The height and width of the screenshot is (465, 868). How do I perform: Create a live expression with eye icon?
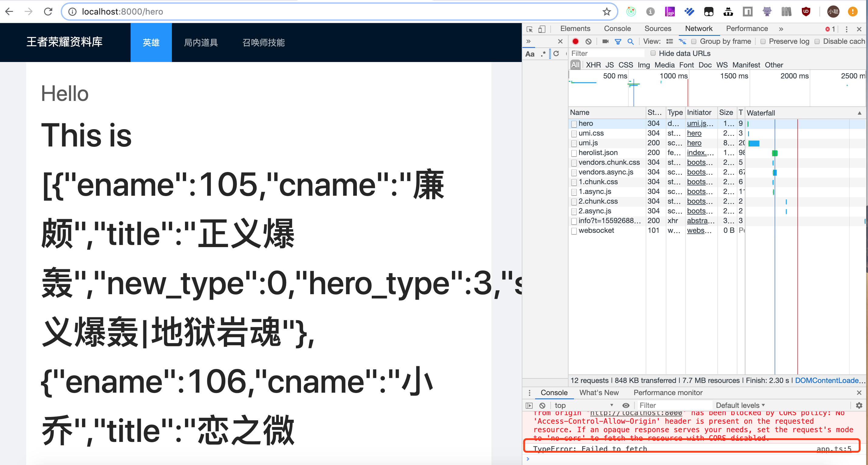coord(626,405)
